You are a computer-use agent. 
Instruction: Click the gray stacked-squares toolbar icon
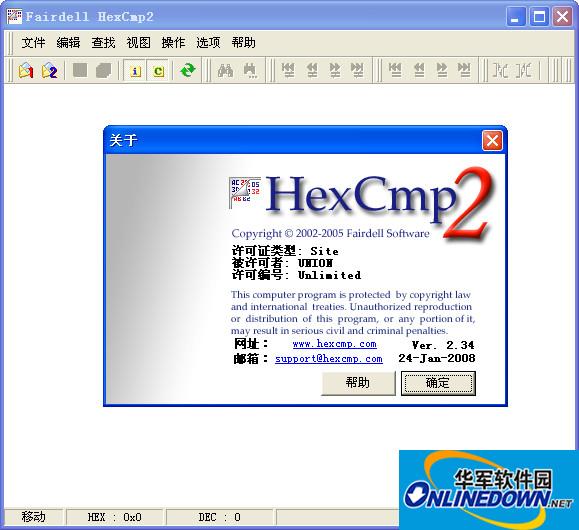click(x=103, y=70)
